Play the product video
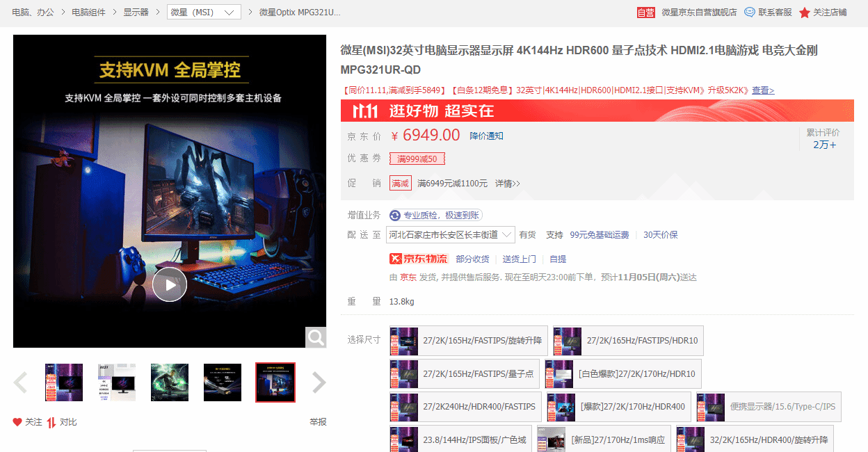The width and height of the screenshot is (868, 452). coord(170,284)
